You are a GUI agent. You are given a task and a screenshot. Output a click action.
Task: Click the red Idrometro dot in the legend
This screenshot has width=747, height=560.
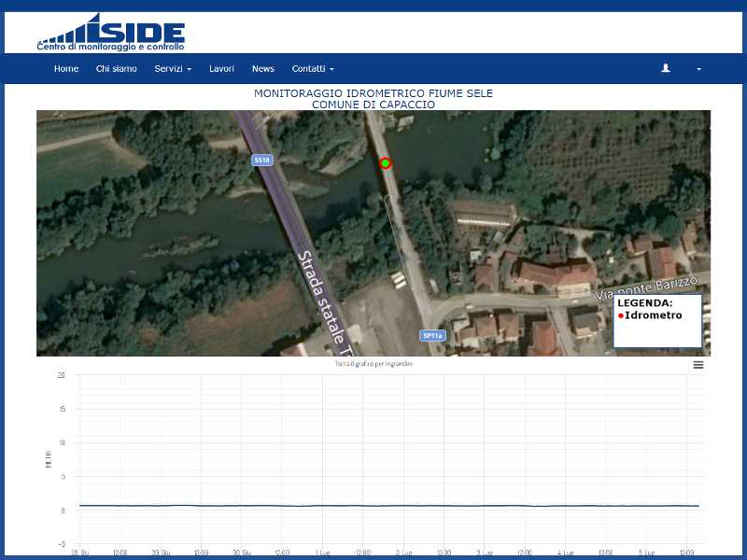point(621,315)
